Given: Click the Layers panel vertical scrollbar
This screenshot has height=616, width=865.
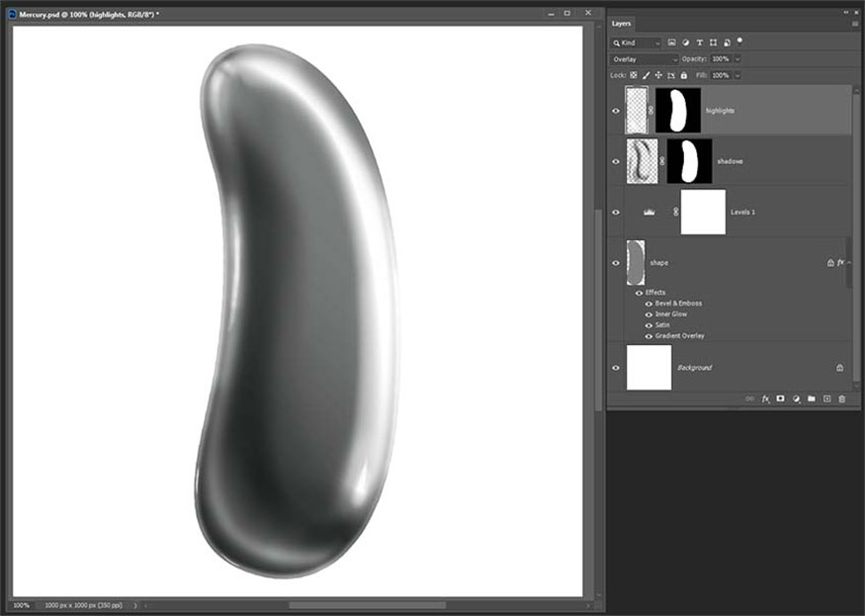Looking at the screenshot, I should (856, 236).
